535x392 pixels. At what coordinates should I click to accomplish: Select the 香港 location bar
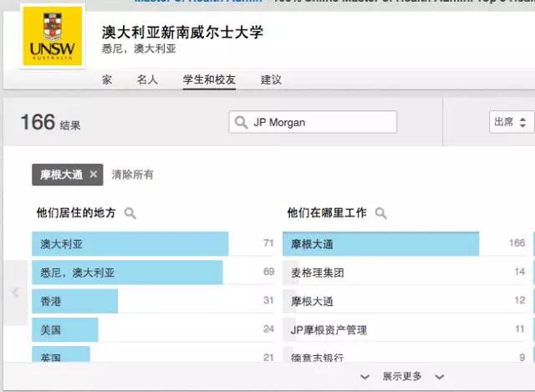click(75, 302)
